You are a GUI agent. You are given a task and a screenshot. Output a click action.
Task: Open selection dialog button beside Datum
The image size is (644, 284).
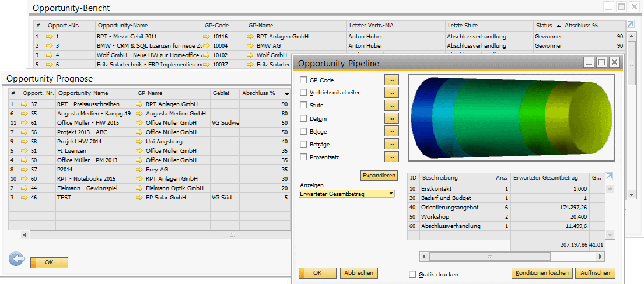click(391, 118)
